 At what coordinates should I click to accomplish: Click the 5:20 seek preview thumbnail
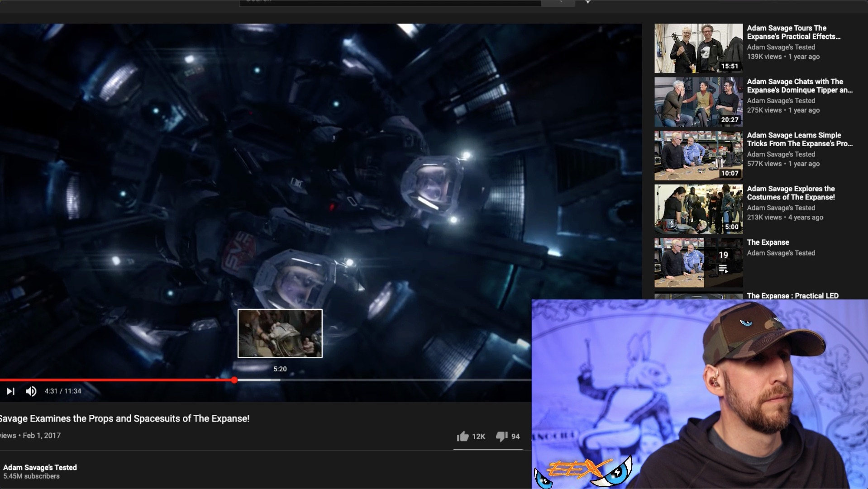click(x=280, y=333)
